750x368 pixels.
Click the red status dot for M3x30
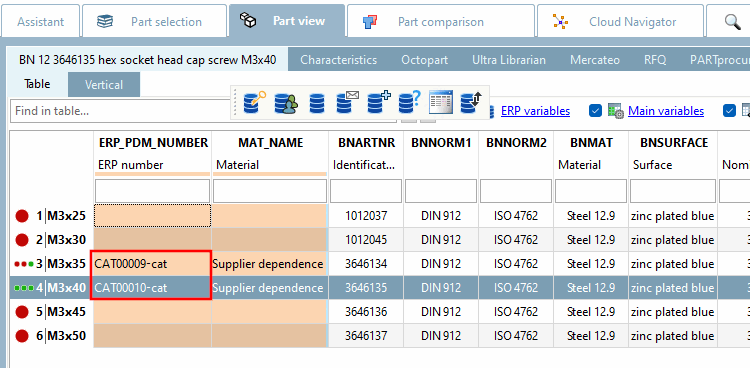[22, 240]
